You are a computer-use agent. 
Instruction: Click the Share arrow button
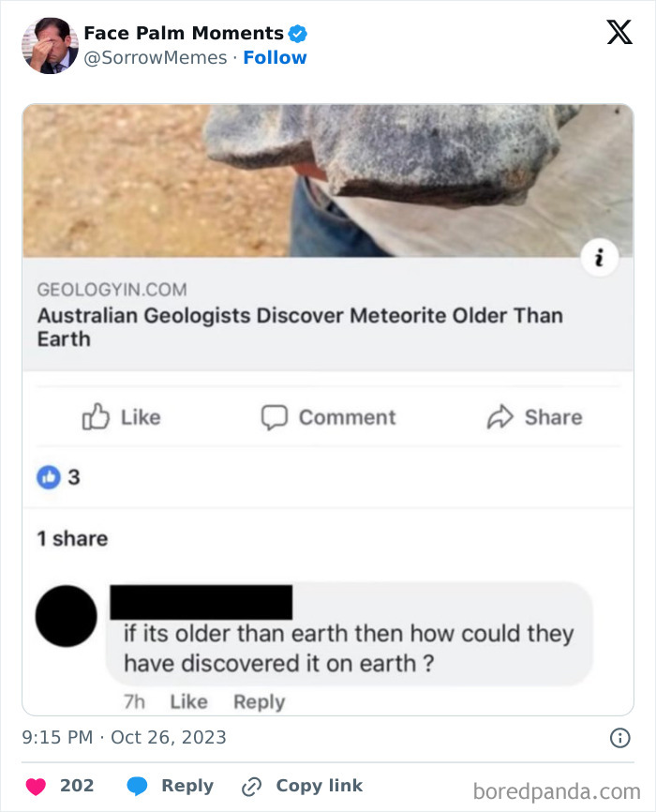pos(534,417)
